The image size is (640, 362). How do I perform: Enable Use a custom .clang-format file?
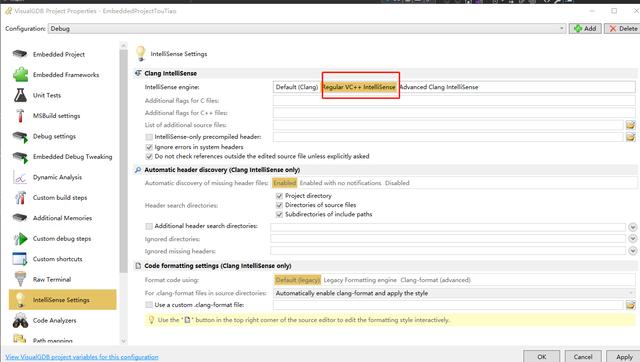point(149,305)
